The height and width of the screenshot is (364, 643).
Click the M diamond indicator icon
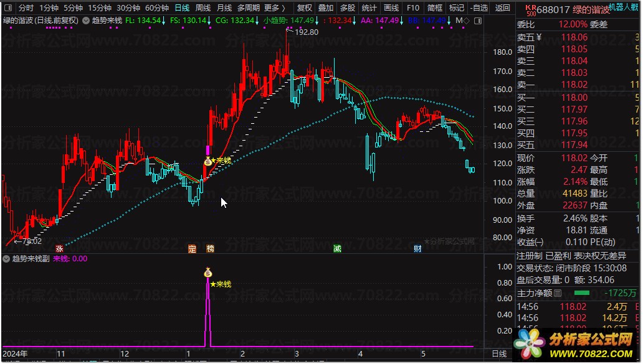pos(462,21)
